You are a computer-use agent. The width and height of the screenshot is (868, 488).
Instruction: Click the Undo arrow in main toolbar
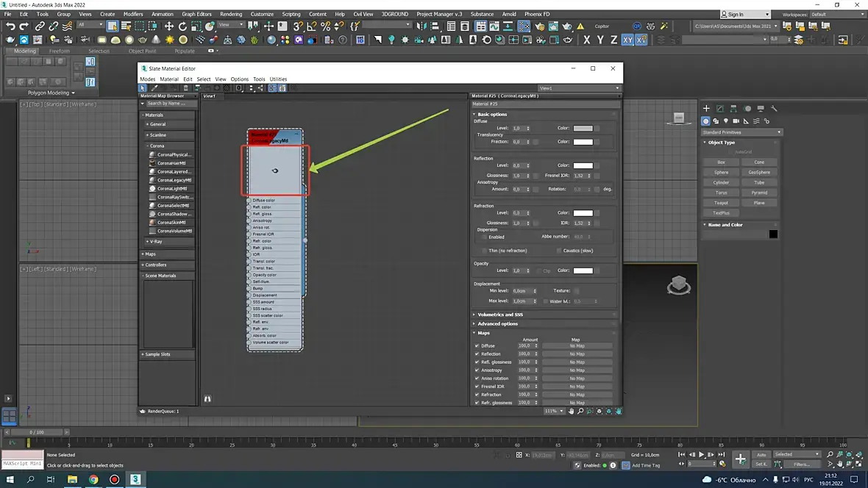click(10, 26)
